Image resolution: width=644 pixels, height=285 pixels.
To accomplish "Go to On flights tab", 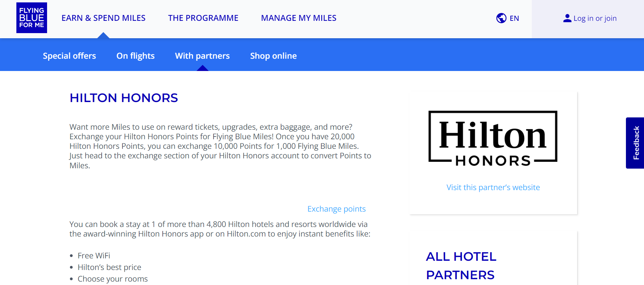I will 135,56.
